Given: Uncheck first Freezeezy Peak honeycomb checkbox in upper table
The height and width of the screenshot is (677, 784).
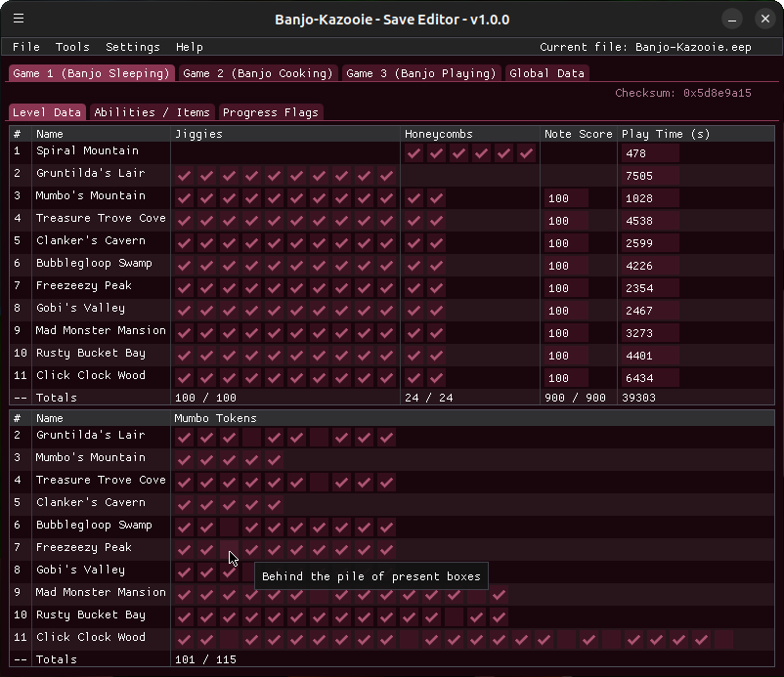Looking at the screenshot, I should [414, 288].
